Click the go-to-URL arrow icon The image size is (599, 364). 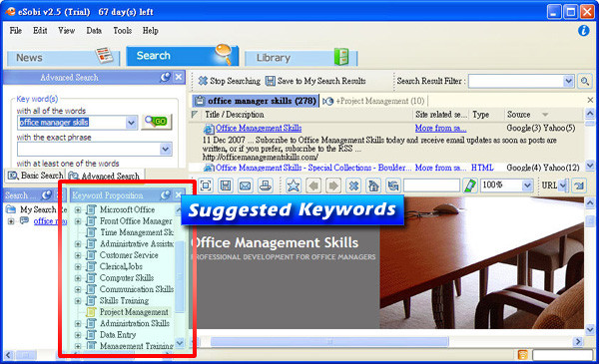point(579,185)
